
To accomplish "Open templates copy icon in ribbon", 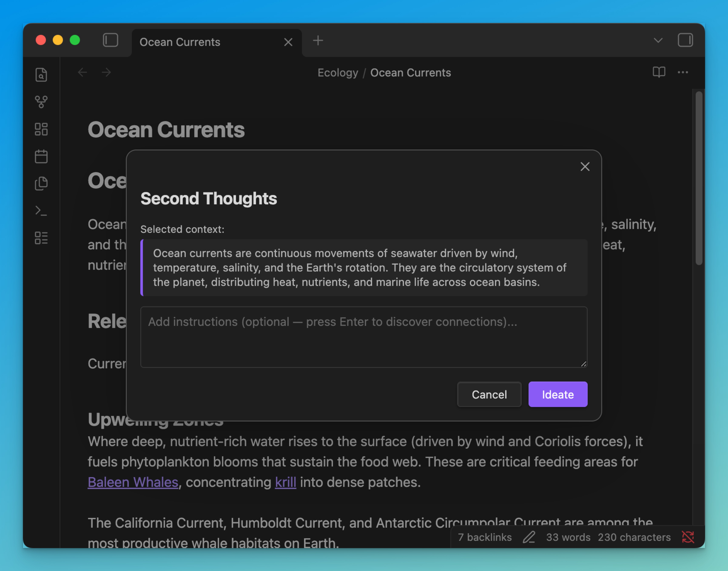I will pyautogui.click(x=41, y=184).
